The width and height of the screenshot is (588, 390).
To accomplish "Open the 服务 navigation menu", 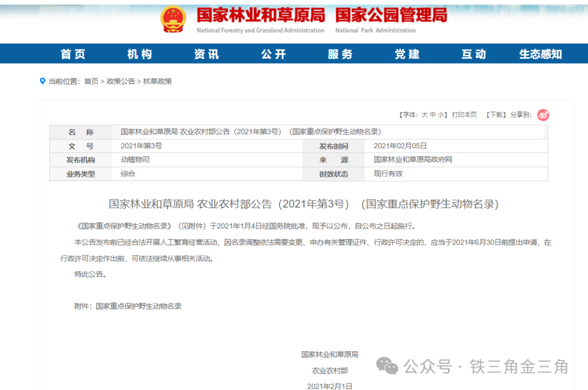I will 340,53.
